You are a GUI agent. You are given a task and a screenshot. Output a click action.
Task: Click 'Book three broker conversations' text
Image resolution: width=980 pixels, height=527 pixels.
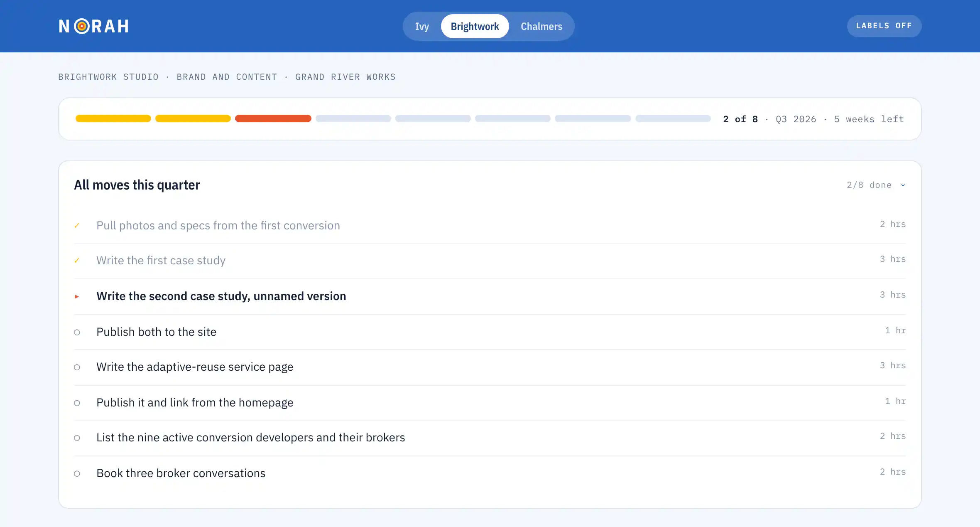[x=181, y=473]
